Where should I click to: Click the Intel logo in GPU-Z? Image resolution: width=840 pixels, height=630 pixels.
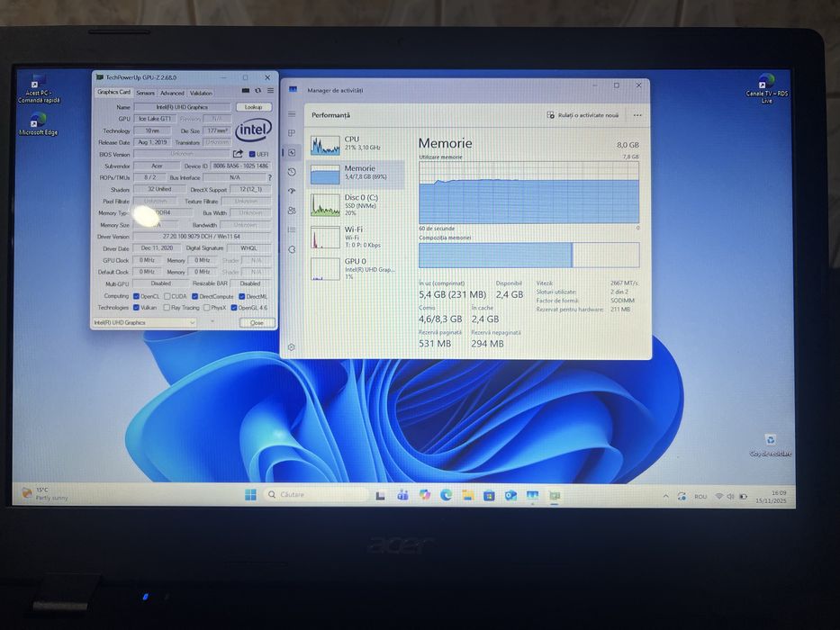(x=254, y=130)
